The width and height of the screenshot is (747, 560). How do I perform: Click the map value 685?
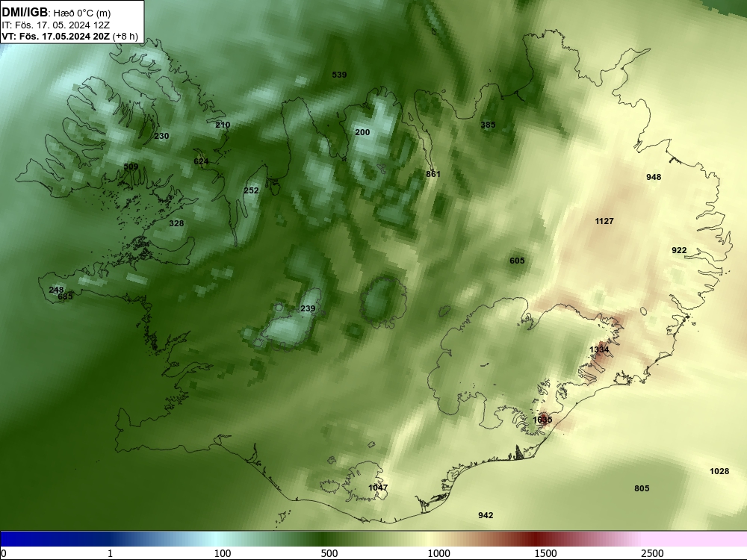coord(65,296)
